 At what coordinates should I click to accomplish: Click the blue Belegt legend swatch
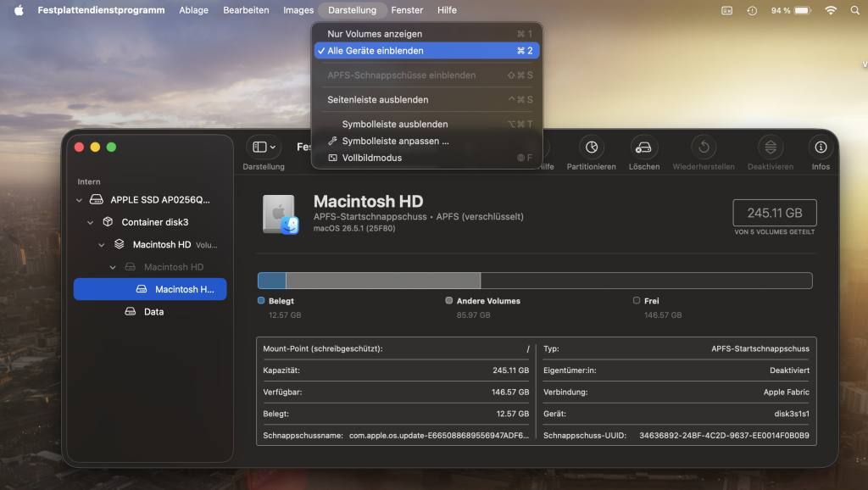coord(261,301)
